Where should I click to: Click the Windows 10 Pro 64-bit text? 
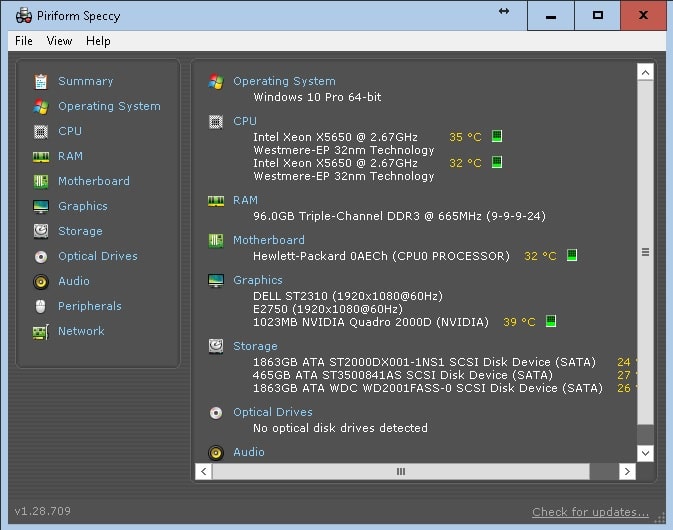tap(317, 97)
